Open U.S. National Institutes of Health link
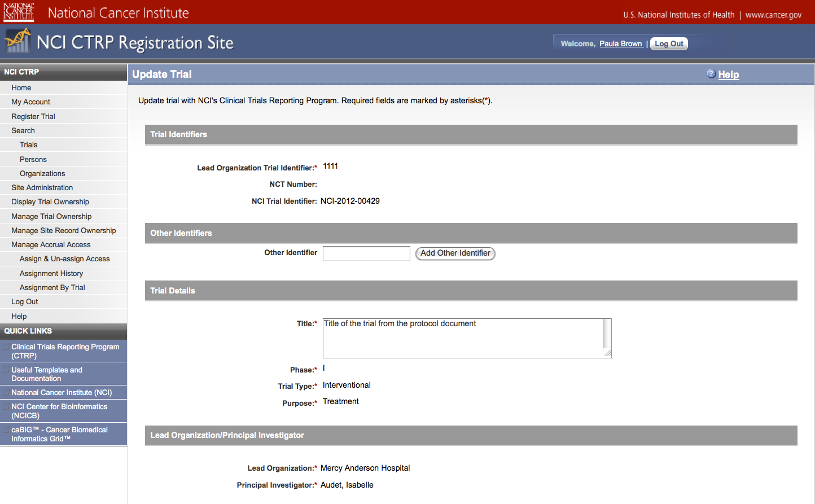This screenshot has width=815, height=504. (679, 15)
